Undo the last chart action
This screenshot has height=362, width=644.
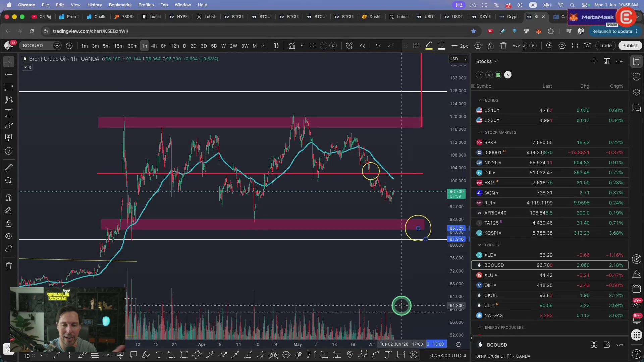[378, 46]
